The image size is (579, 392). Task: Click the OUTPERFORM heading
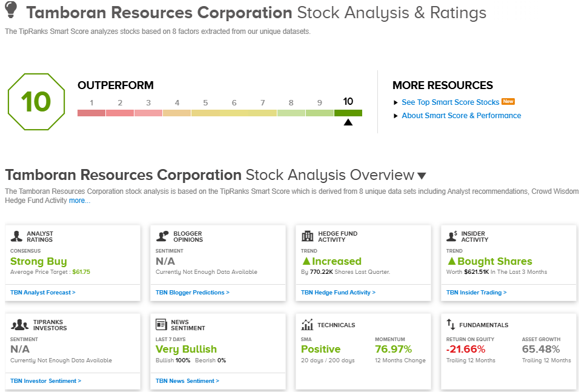(x=116, y=85)
